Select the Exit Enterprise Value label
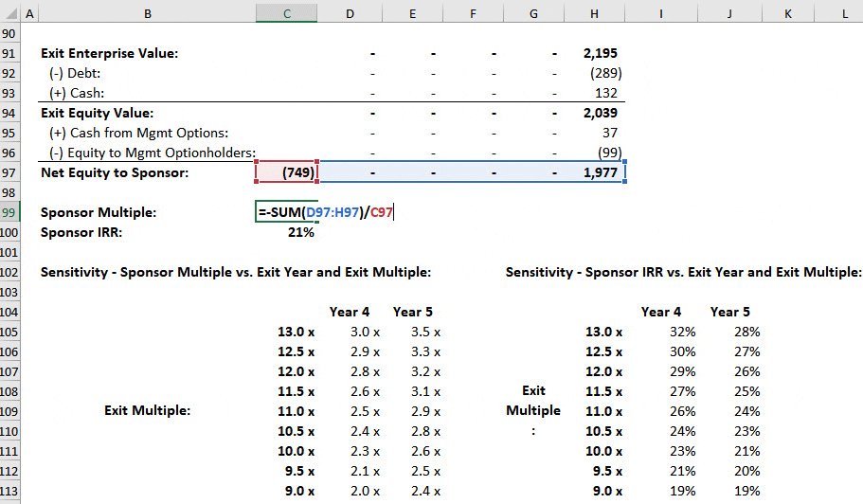The height and width of the screenshot is (504, 863). (x=110, y=53)
